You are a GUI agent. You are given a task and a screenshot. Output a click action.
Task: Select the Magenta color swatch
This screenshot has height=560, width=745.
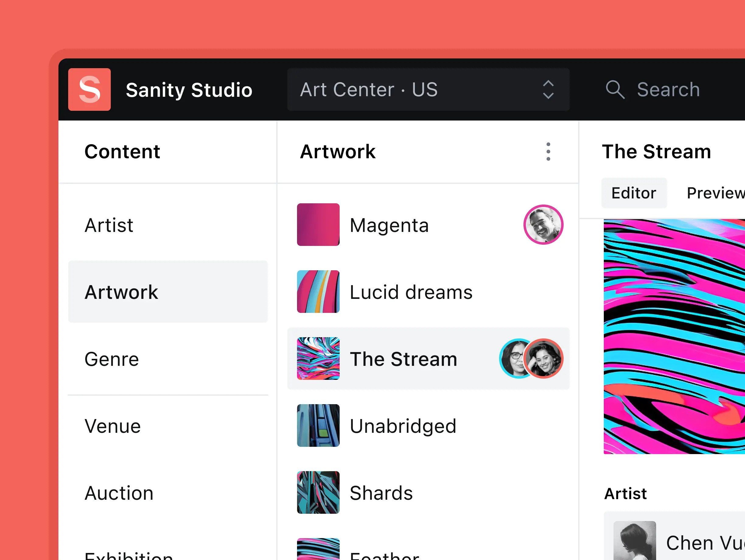coord(317,224)
